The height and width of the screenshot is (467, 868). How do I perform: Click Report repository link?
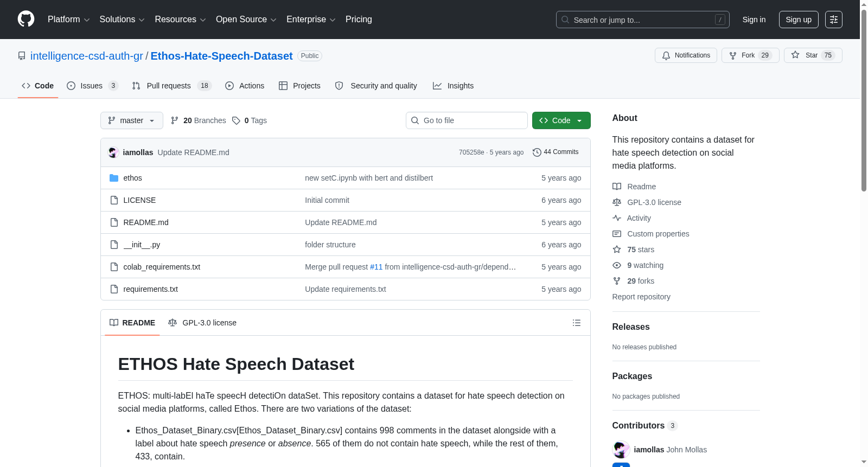click(x=641, y=297)
